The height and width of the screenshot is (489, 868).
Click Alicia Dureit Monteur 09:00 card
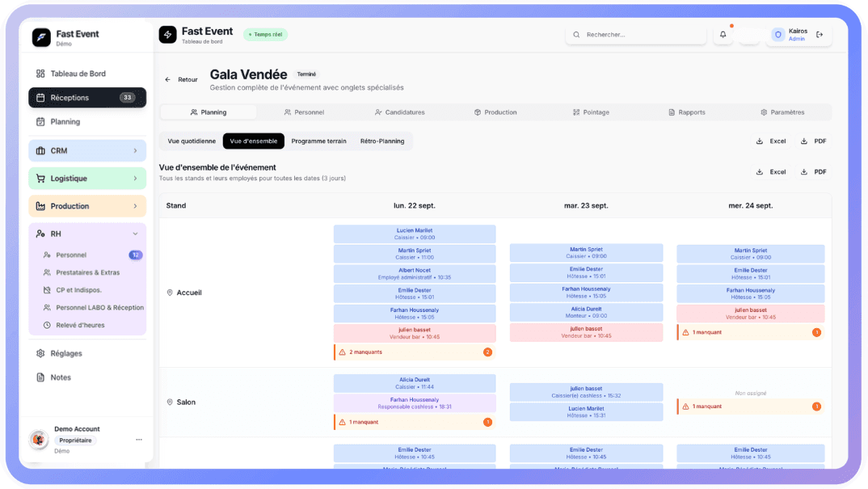click(x=586, y=312)
